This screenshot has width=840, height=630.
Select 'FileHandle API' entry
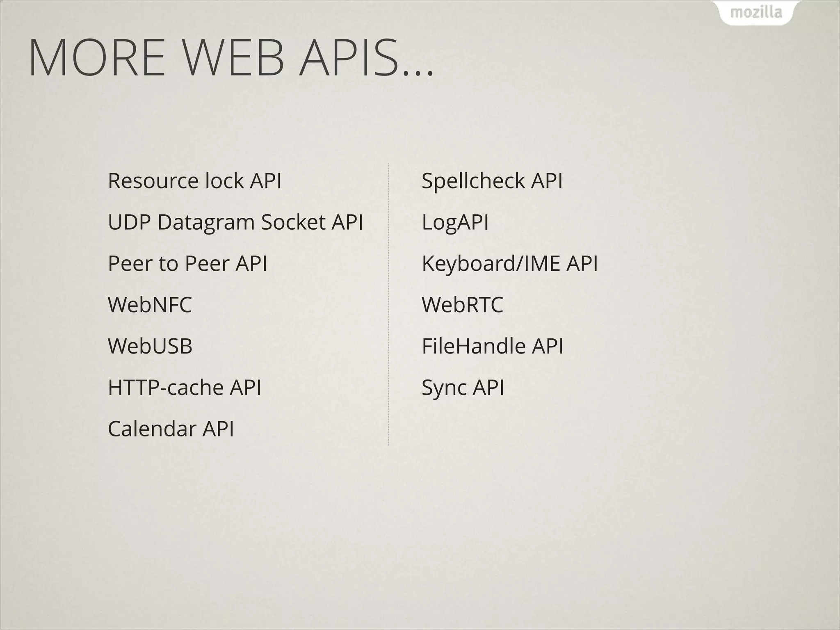click(493, 346)
